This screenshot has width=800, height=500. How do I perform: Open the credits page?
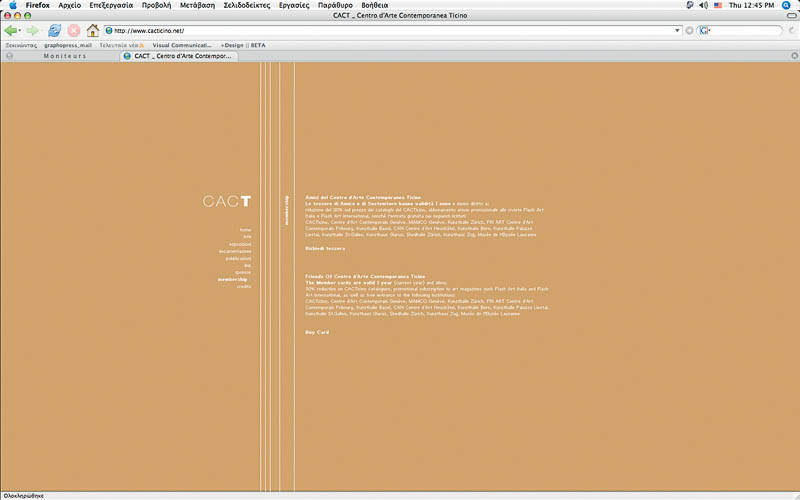point(244,287)
